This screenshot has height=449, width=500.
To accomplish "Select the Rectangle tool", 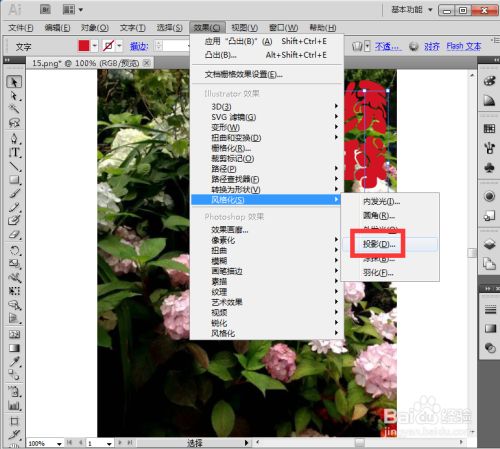I will [x=14, y=180].
